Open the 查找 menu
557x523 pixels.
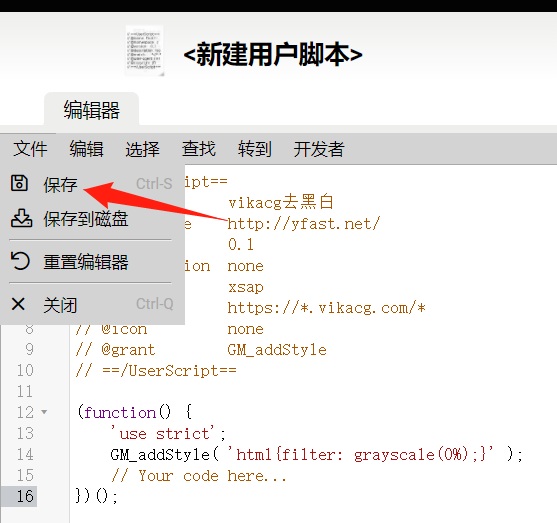(x=199, y=149)
